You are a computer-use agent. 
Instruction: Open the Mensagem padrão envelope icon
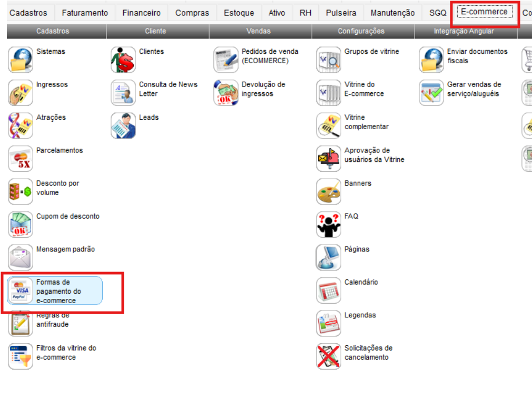[x=21, y=257]
